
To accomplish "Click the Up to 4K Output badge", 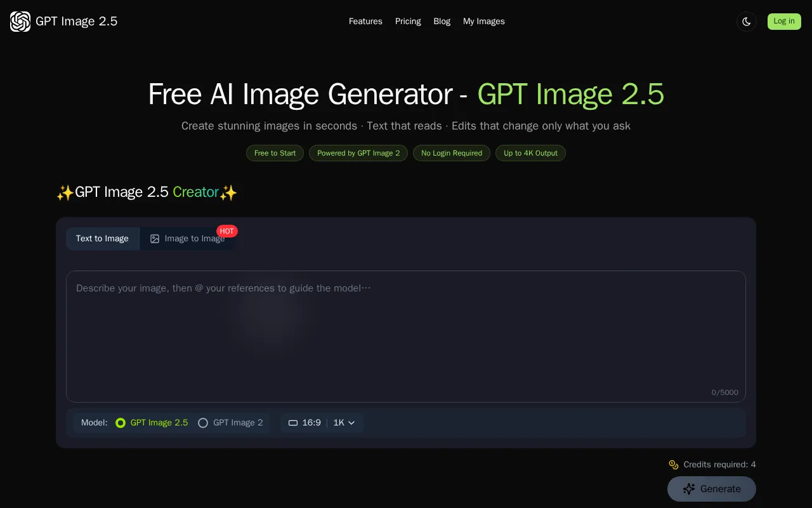I will coord(530,153).
